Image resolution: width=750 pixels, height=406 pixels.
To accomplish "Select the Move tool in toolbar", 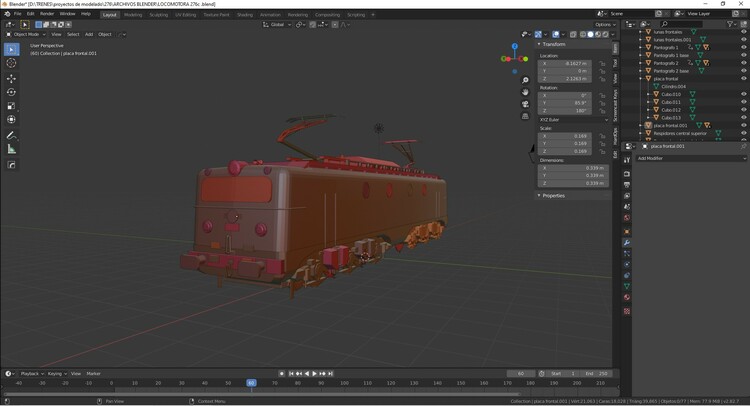I will (12, 78).
